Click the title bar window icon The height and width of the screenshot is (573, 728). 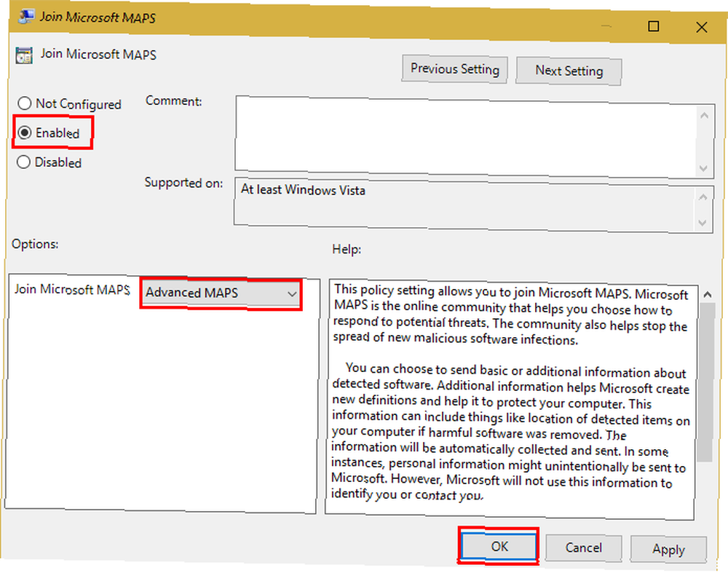[26, 17]
